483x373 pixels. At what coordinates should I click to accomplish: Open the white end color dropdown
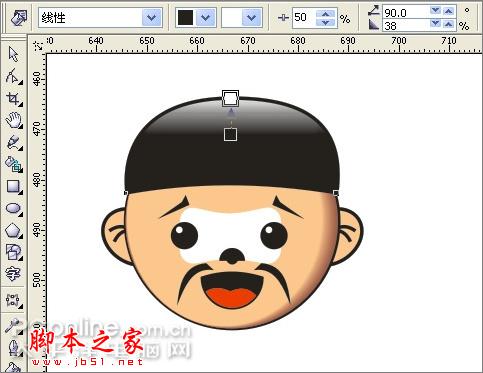pyautogui.click(x=252, y=18)
